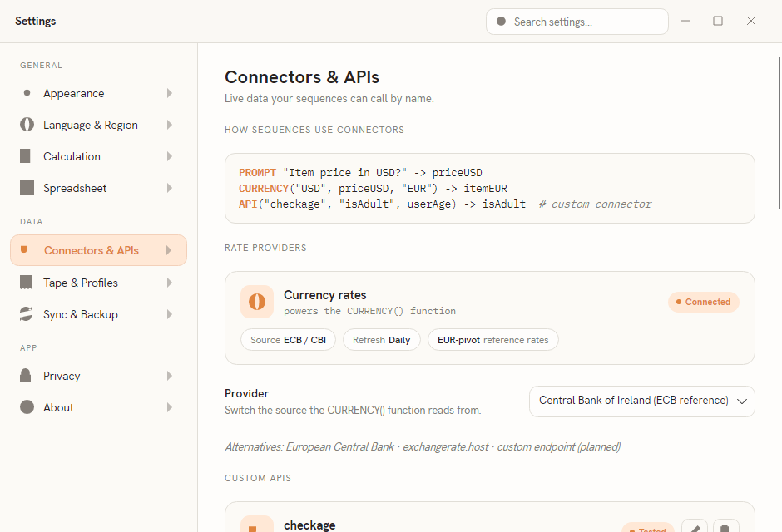Click the Tested status badge

pyautogui.click(x=648, y=528)
